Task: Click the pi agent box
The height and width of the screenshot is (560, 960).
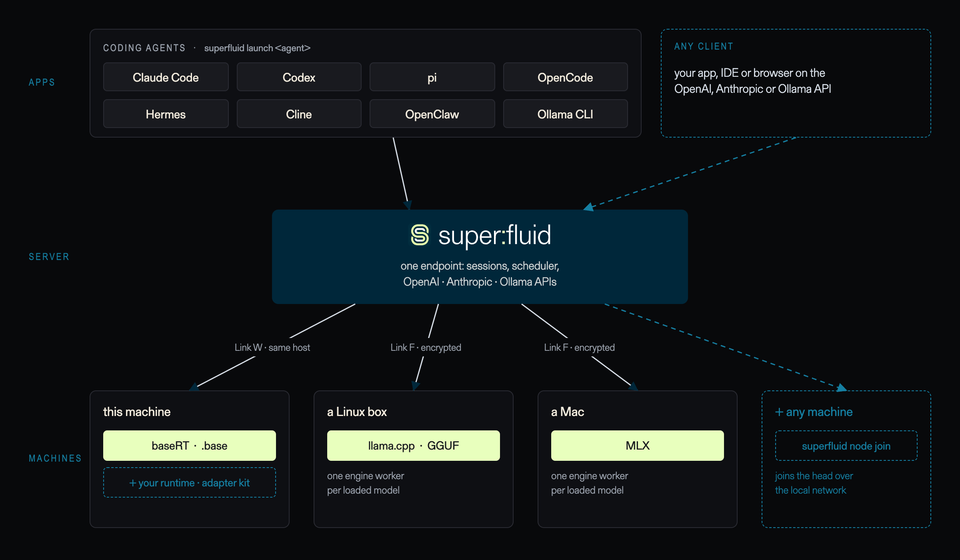Action: pos(432,77)
